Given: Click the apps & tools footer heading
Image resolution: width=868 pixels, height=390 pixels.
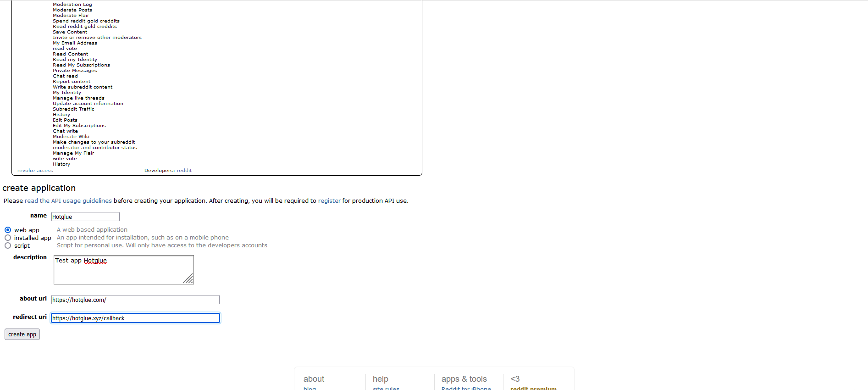Looking at the screenshot, I should (x=464, y=379).
